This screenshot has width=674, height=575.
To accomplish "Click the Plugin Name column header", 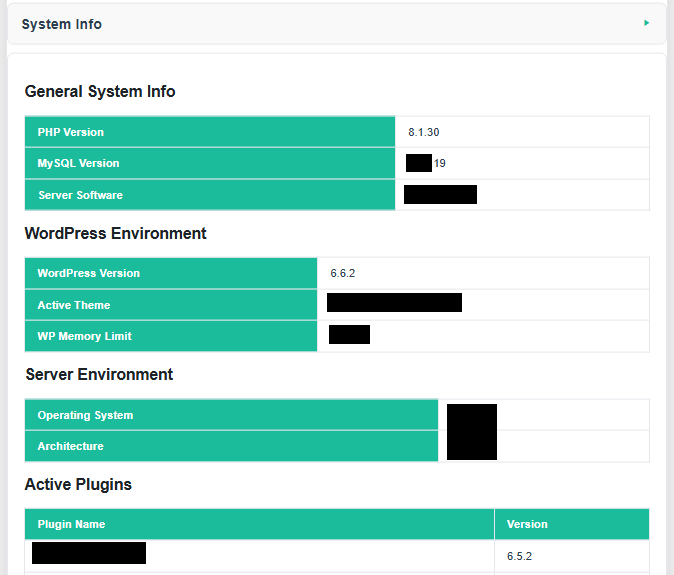I will pyautogui.click(x=260, y=524).
